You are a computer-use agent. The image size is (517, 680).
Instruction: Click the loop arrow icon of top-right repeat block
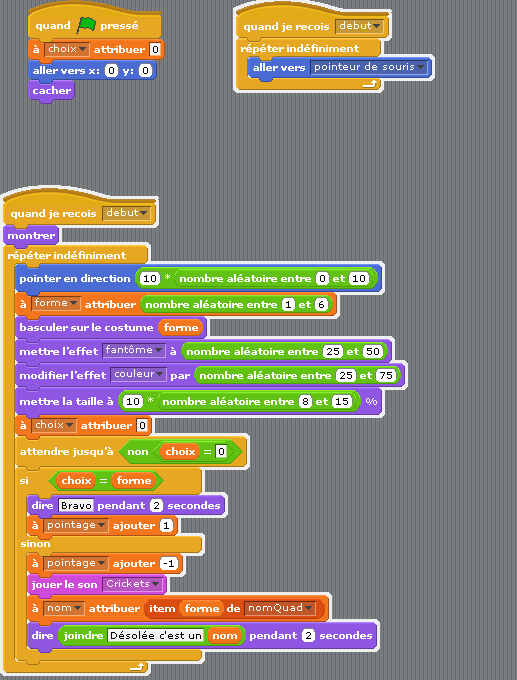point(370,84)
